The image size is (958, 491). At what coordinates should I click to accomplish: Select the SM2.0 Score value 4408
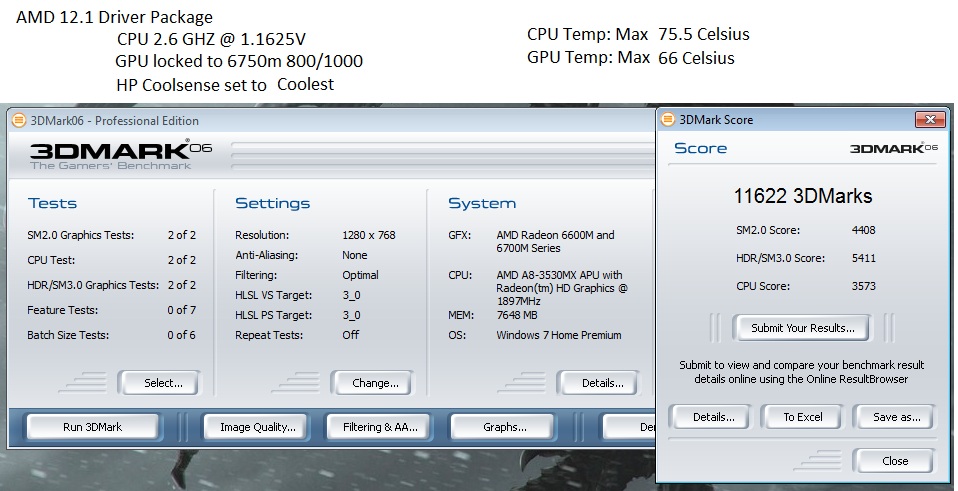(863, 230)
